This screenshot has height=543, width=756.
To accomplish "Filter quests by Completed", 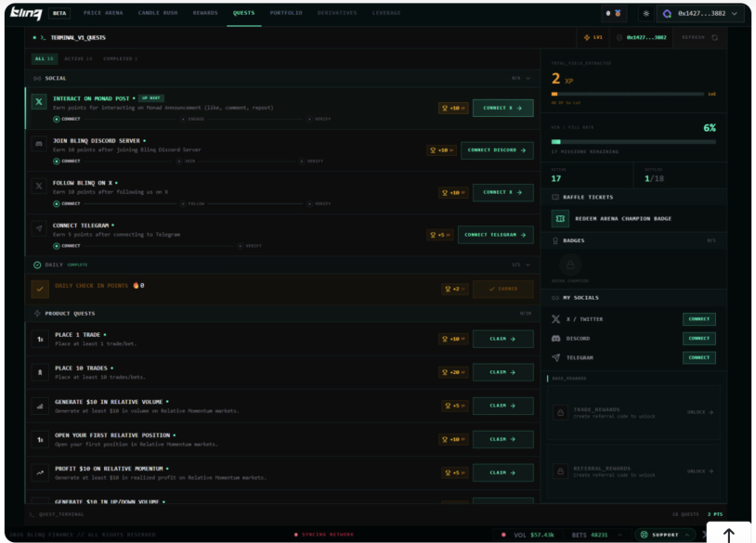I will click(120, 58).
